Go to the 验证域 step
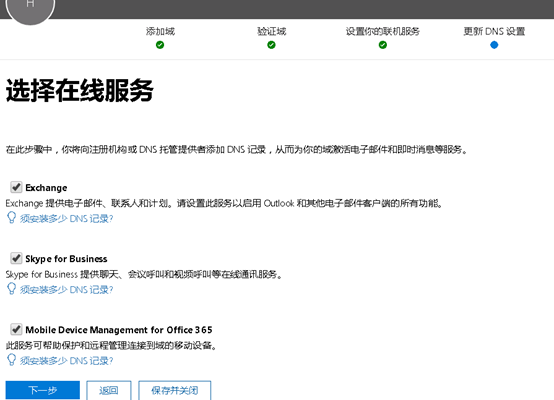The height and width of the screenshot is (400, 554). pos(272,31)
